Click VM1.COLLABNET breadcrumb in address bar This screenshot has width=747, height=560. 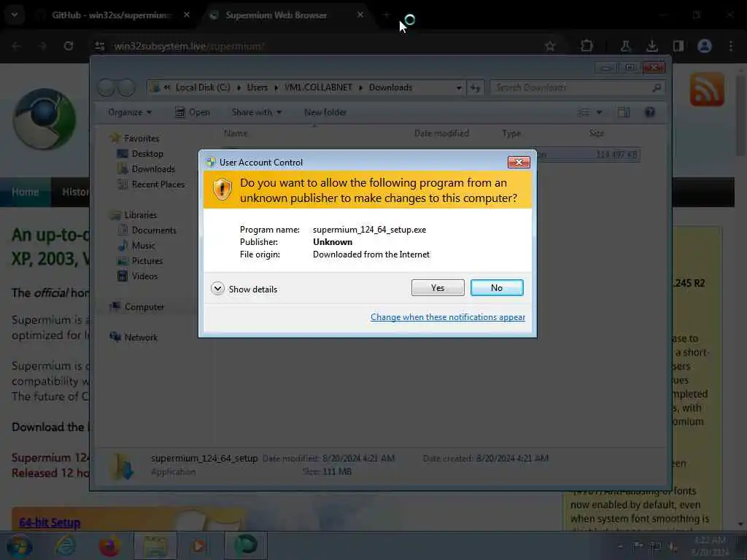[318, 87]
